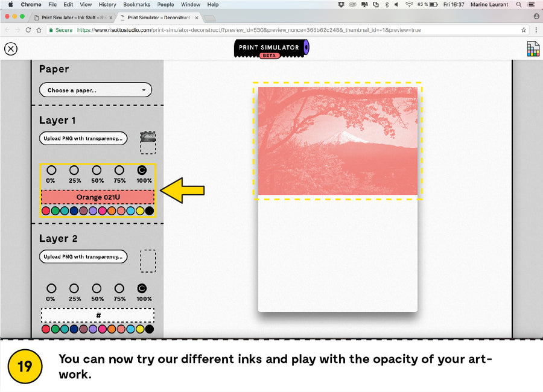
Task: Click the Layer 1 uploaded image thumbnail
Action: [x=148, y=138]
